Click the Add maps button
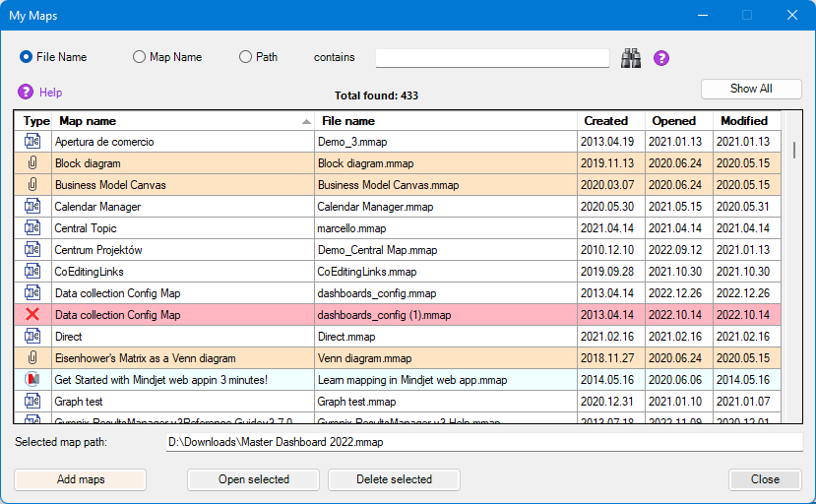This screenshot has height=504, width=816. [x=80, y=479]
